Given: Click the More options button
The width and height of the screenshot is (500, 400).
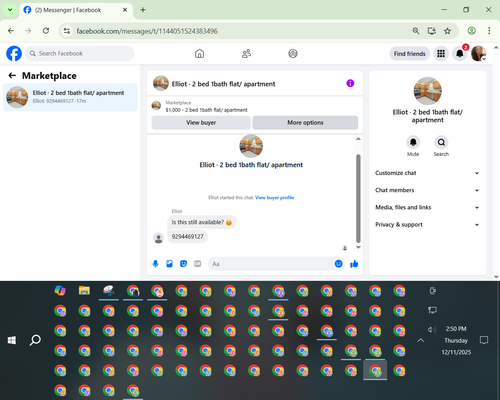Looking at the screenshot, I should [x=305, y=123].
